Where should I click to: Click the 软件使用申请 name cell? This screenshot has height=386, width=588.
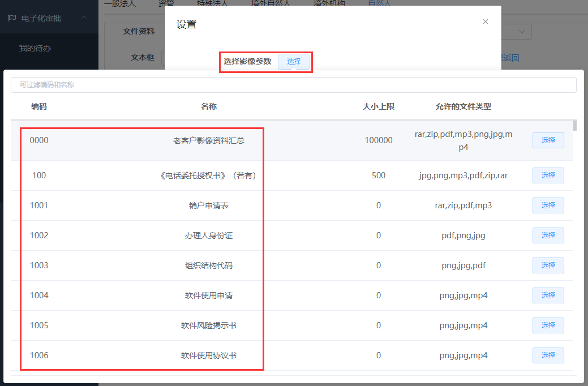(208, 295)
